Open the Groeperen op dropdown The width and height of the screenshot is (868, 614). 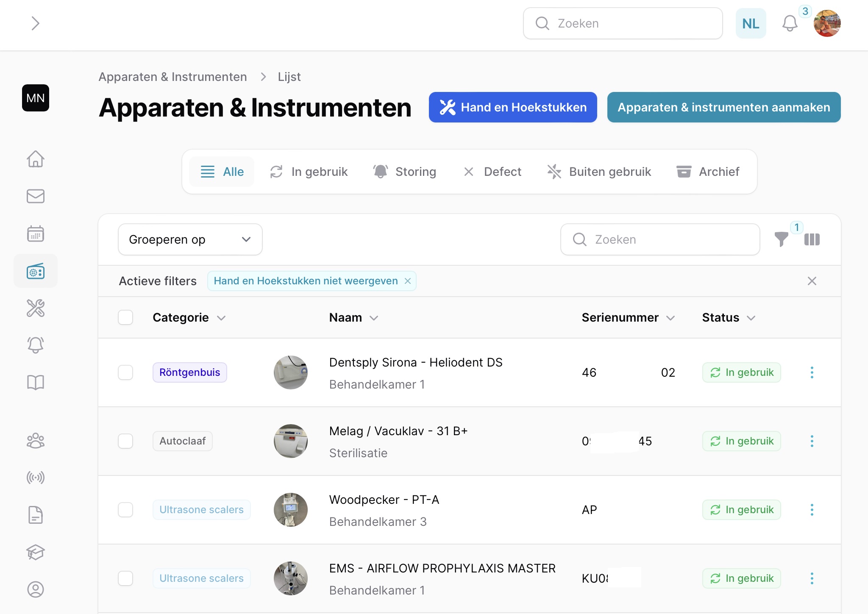point(190,239)
